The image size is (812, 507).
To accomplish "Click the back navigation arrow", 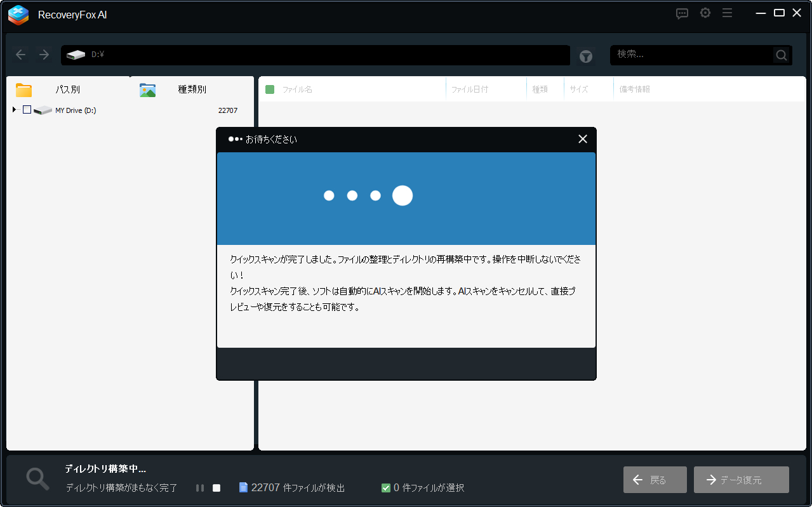I will (20, 55).
